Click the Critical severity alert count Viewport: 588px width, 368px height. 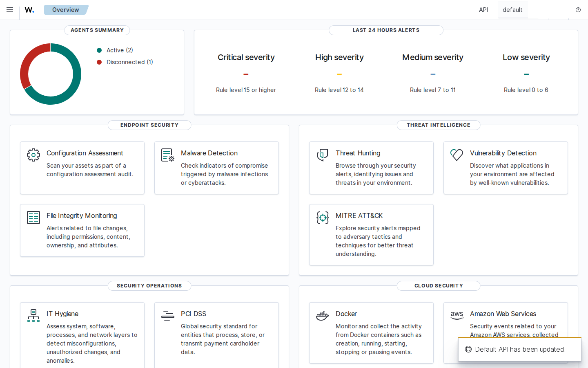pyautogui.click(x=246, y=74)
